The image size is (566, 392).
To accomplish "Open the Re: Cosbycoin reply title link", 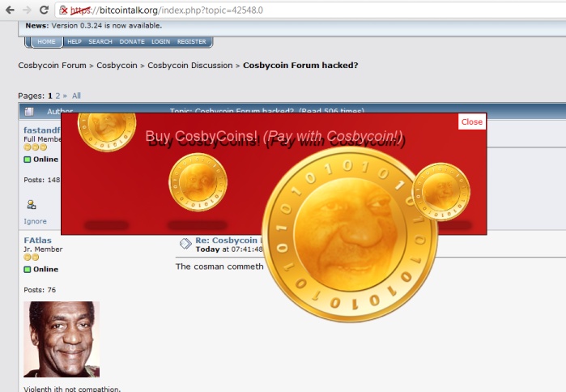I will [x=229, y=241].
